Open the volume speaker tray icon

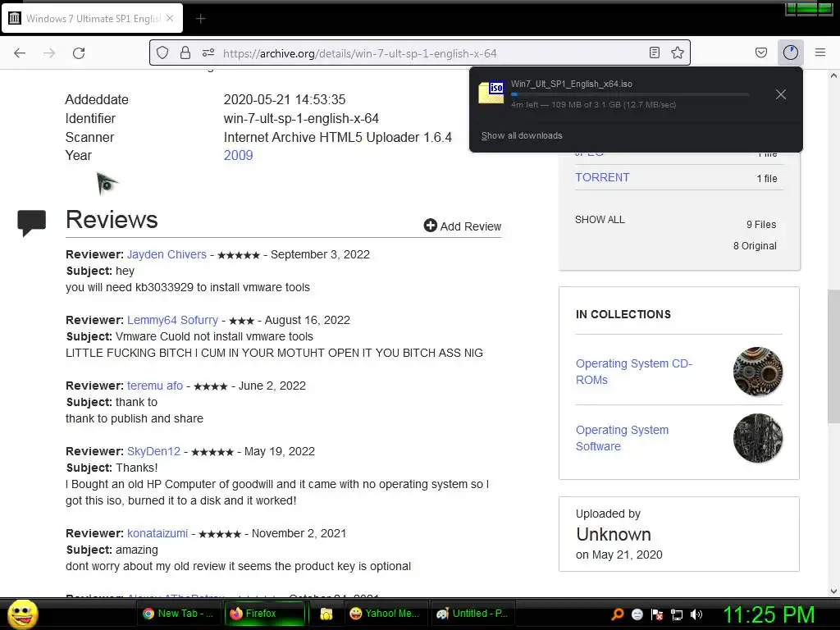(696, 614)
